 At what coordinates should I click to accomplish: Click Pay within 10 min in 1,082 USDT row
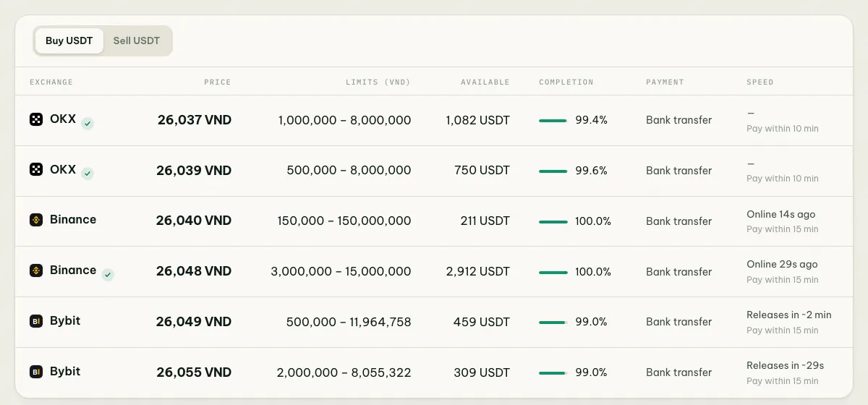coord(783,128)
